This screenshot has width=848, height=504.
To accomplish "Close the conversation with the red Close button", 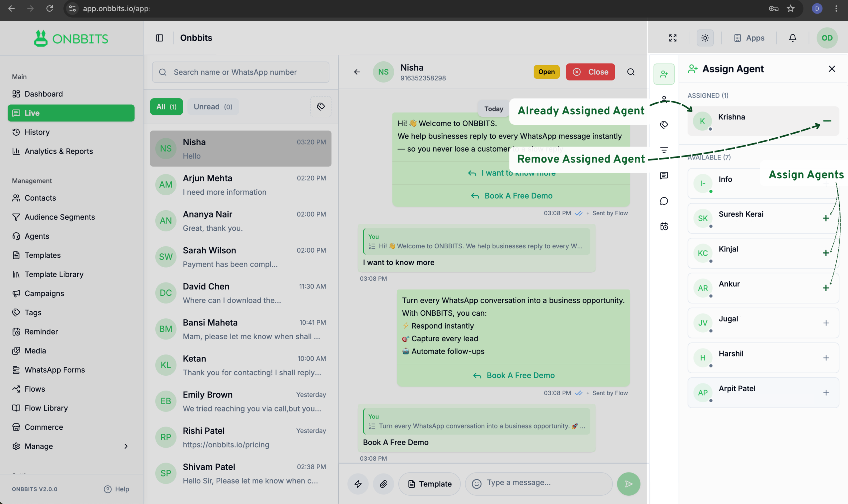I will tap(590, 72).
